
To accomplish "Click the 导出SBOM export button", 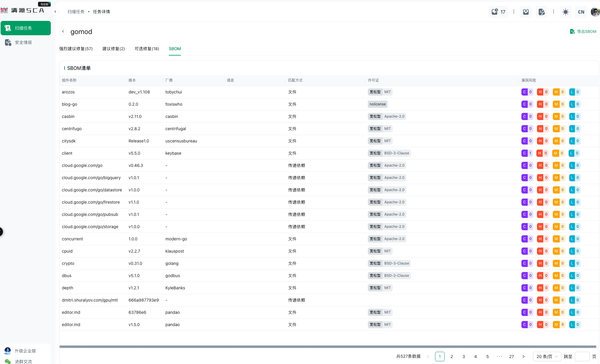I will pyautogui.click(x=583, y=31).
